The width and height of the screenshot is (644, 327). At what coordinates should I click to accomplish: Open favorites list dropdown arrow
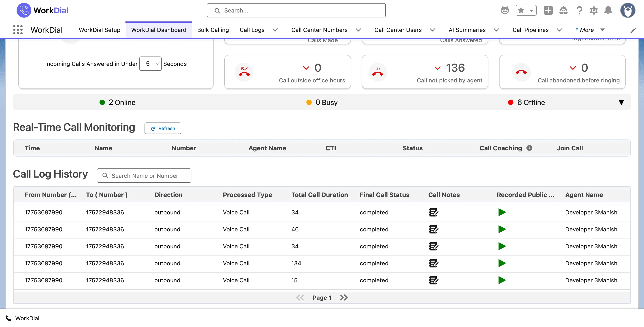[x=532, y=10]
